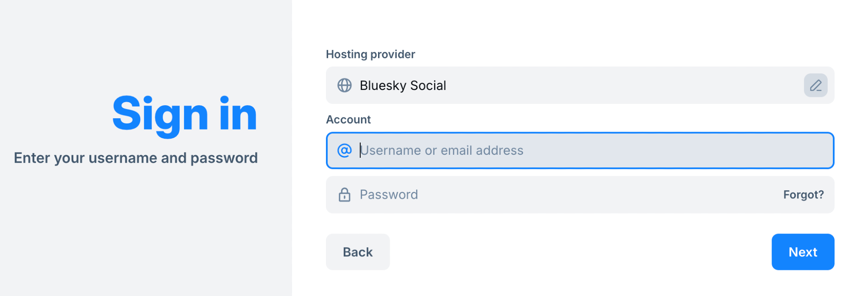Go back using the Back button
This screenshot has width=868, height=296.
pos(358,252)
